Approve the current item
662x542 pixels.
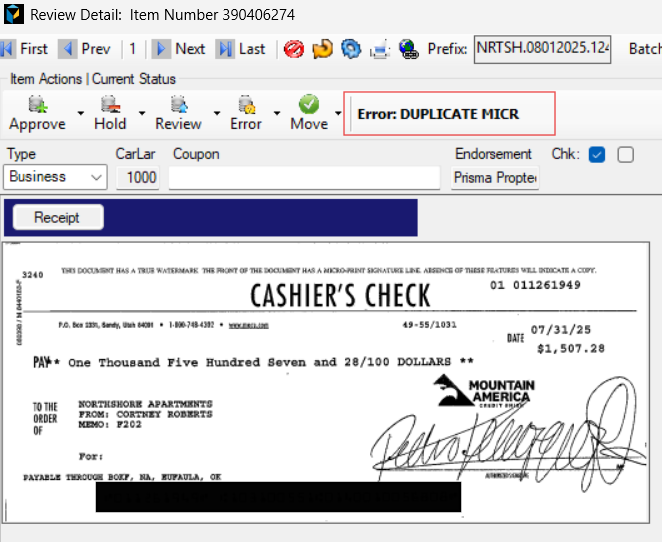click(x=37, y=112)
